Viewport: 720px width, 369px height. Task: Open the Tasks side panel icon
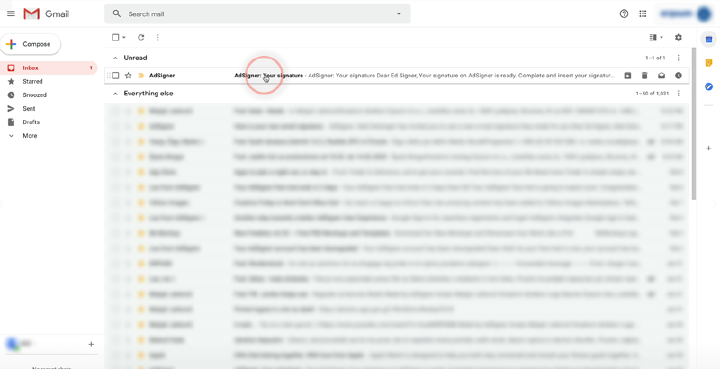[x=709, y=86]
